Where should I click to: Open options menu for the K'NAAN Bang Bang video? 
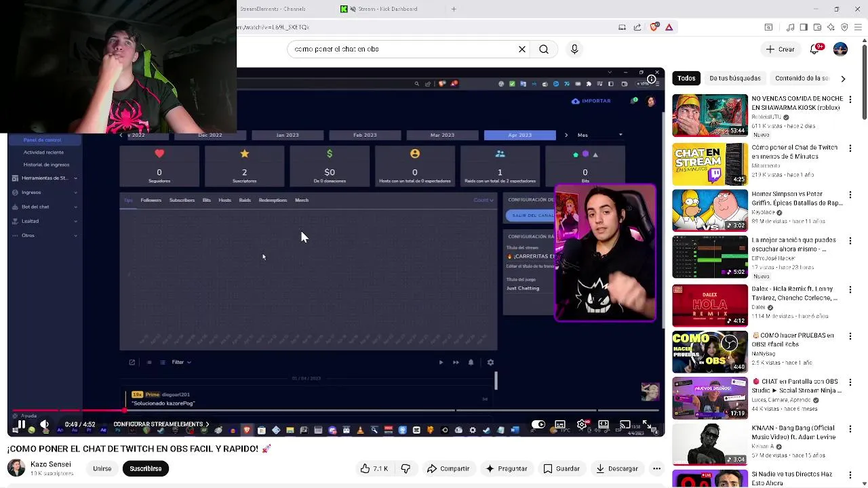[x=850, y=429]
